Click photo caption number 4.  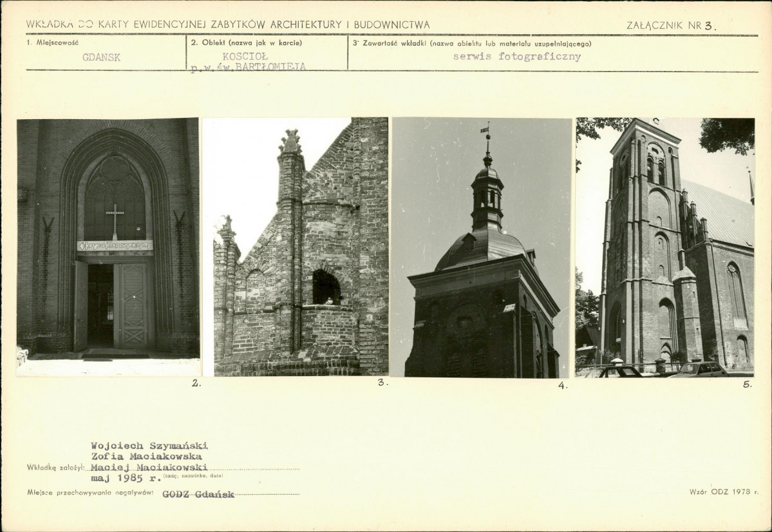[x=562, y=385]
